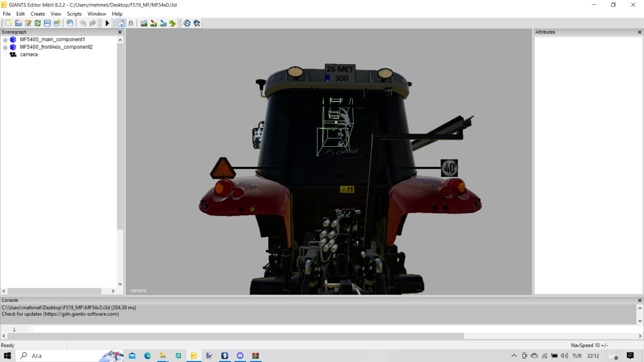
Task: Toggle the house-shaped toolbar button
Action: pyautogui.click(x=121, y=23)
